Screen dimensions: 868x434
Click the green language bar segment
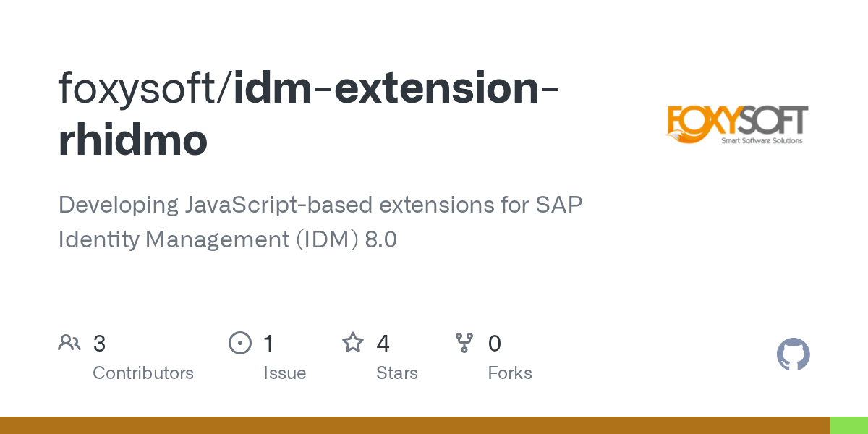tap(849, 425)
